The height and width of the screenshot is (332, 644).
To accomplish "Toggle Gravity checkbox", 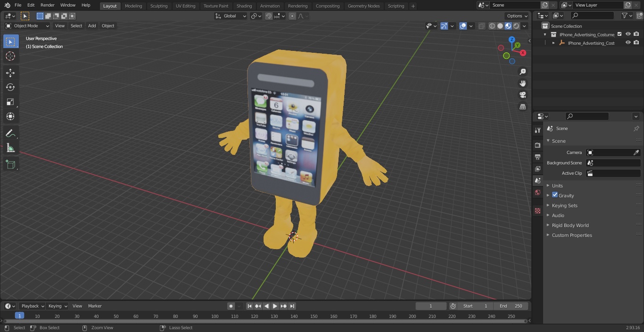I will (x=555, y=195).
